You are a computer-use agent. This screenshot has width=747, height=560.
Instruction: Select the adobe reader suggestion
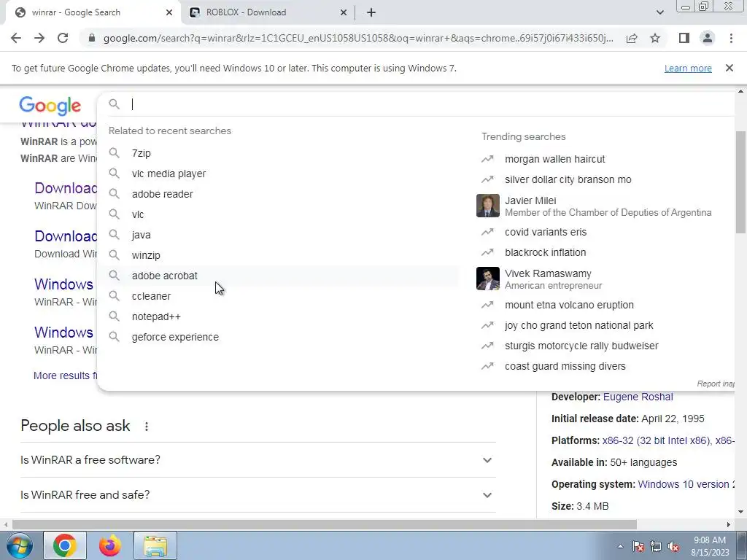pyautogui.click(x=278, y=194)
